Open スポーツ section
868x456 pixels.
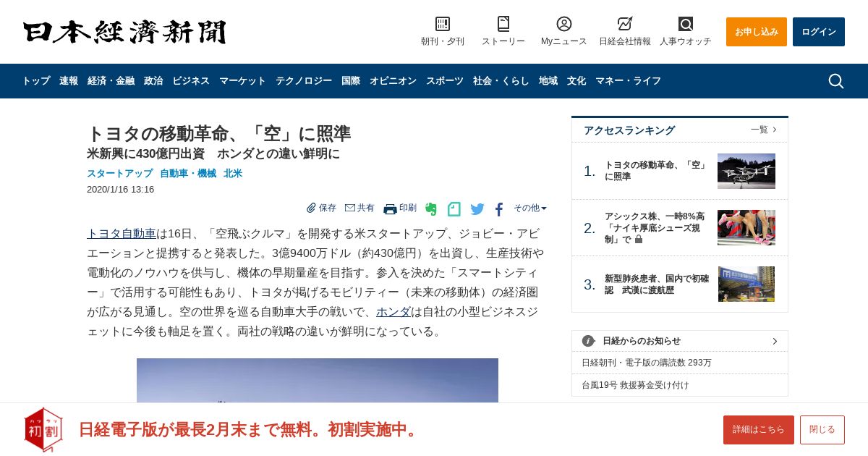click(x=445, y=81)
